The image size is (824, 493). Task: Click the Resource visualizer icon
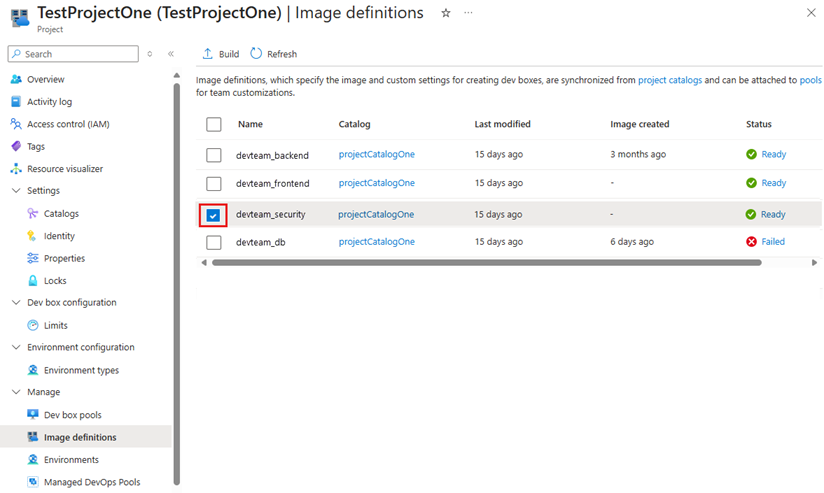pos(16,169)
